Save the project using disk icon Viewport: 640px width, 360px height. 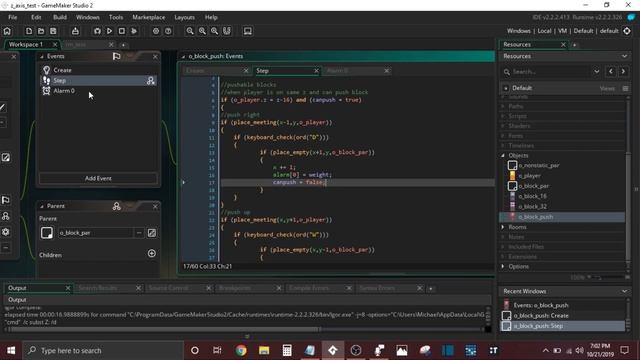pyautogui.click(x=53, y=31)
